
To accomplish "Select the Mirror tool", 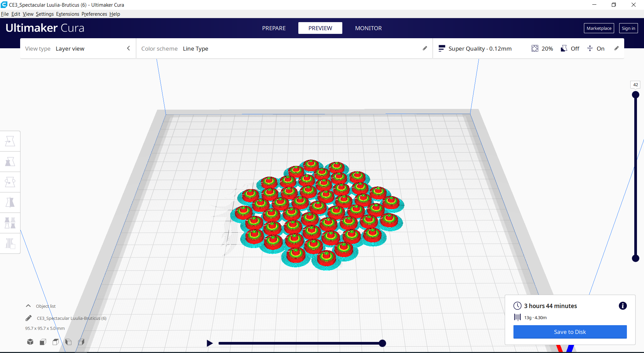I will click(x=10, y=202).
